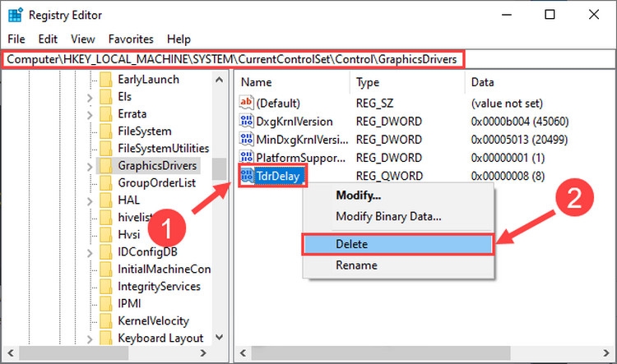Click the MinDxgKrnlVersi... DWORD icon
Image resolution: width=617 pixels, height=364 pixels.
click(246, 139)
